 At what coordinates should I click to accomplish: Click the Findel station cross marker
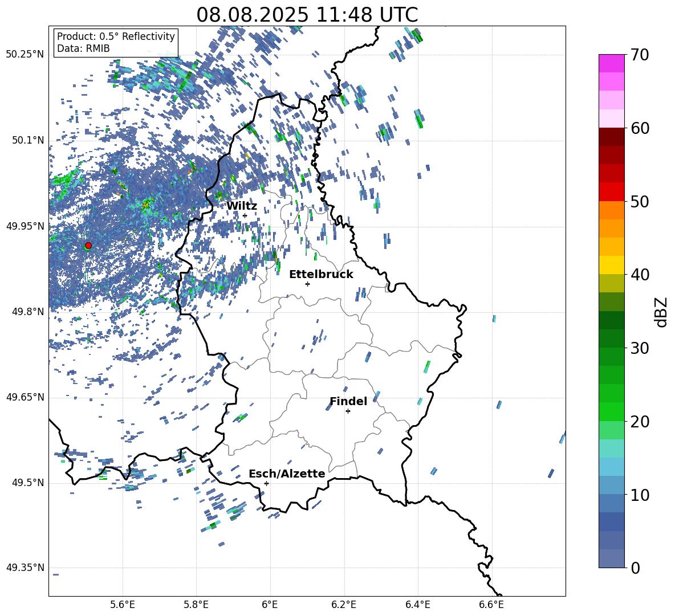348,411
